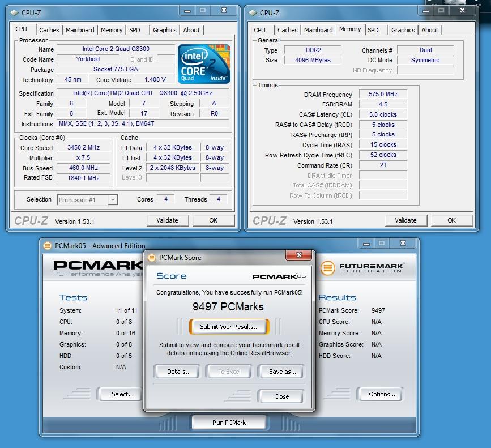This screenshot has width=491, height=448.
Task: Click Validate in right CPU-Z window
Action: click(x=406, y=220)
